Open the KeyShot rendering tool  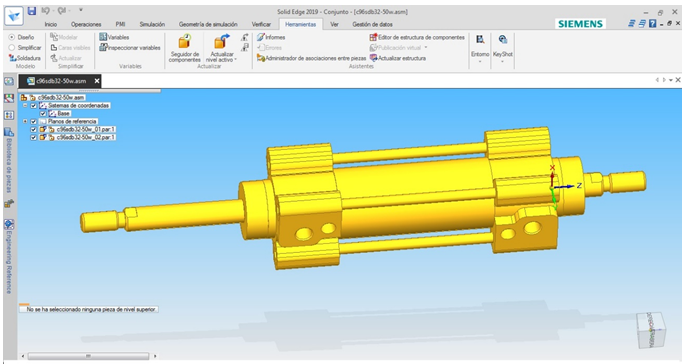click(x=503, y=40)
